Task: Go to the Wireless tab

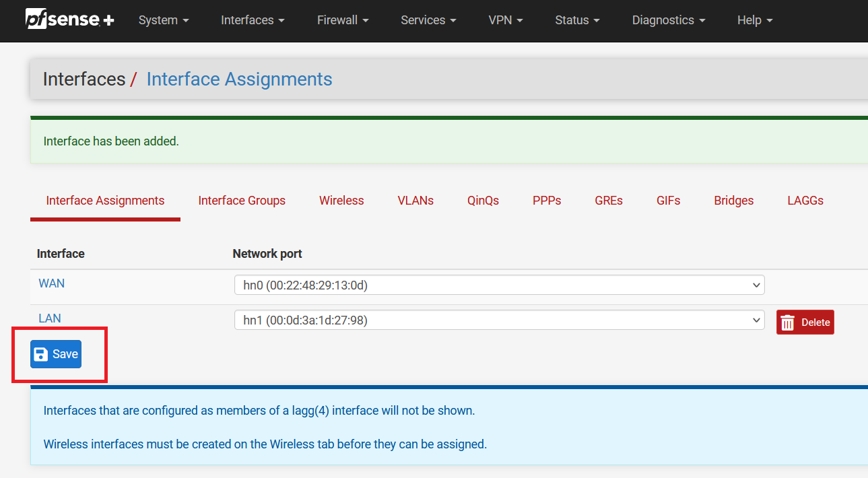Action: click(341, 201)
